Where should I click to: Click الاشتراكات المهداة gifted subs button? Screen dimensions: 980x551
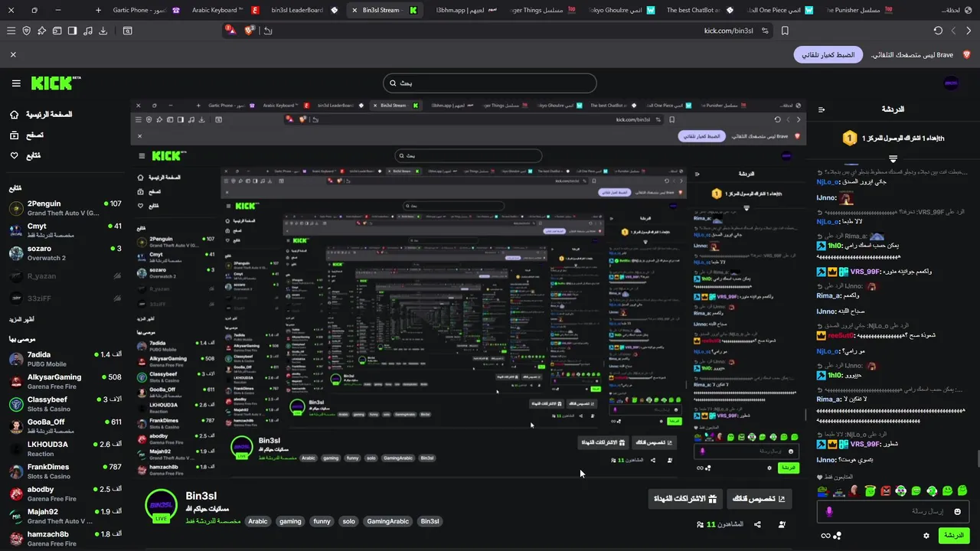(x=684, y=499)
